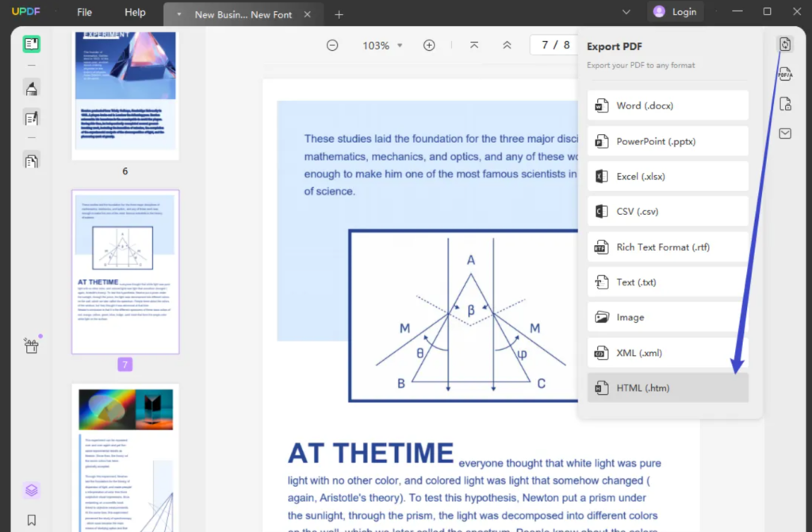Select the page 7 thumbnail

(x=125, y=273)
